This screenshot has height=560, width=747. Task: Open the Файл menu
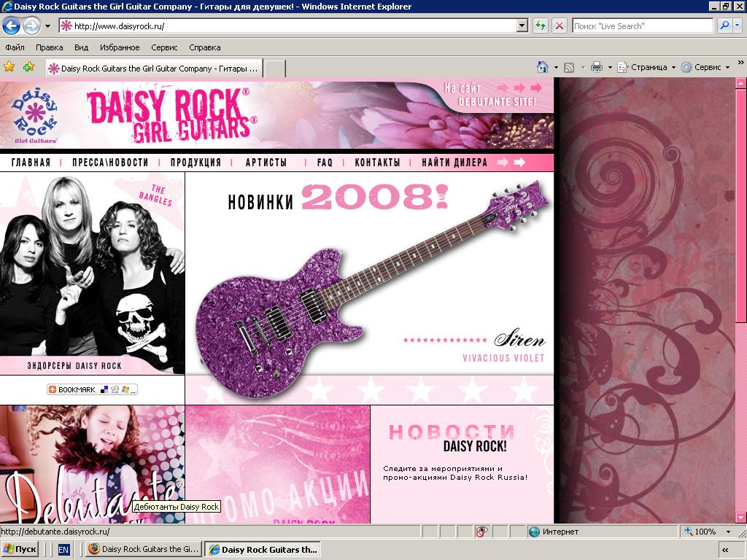pos(15,47)
